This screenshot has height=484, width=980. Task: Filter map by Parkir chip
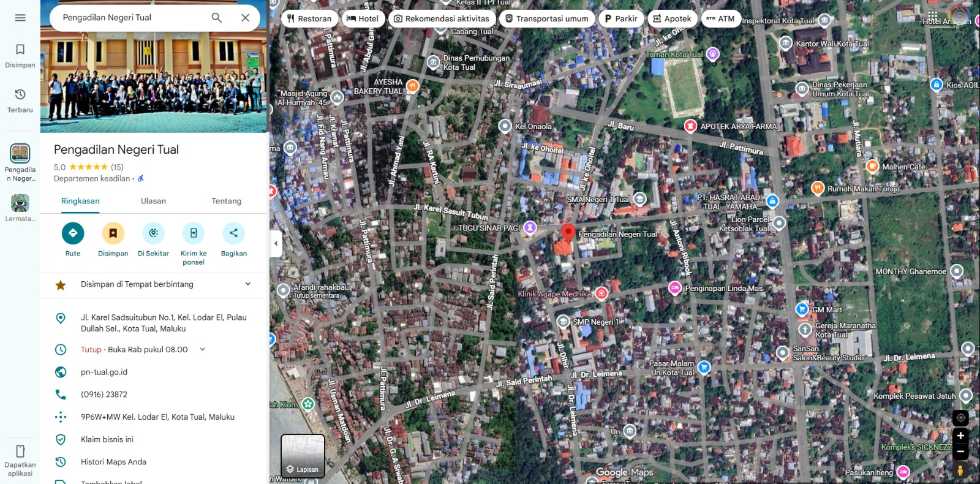(x=621, y=18)
